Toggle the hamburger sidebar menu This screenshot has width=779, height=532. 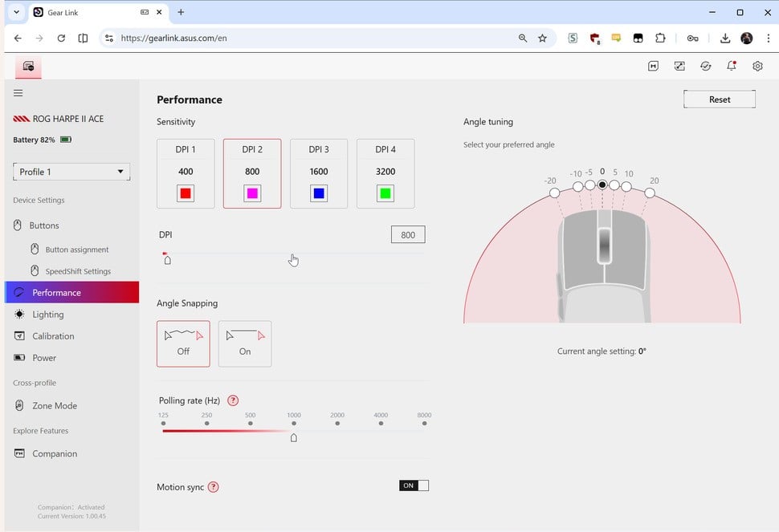point(18,93)
